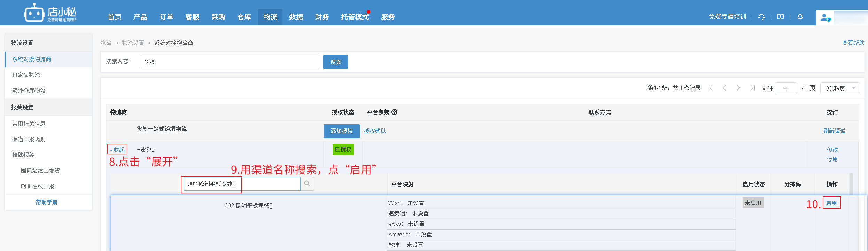The width and height of the screenshot is (868, 251).
Task: Click the platform parameters help question icon
Action: pyautogui.click(x=394, y=112)
